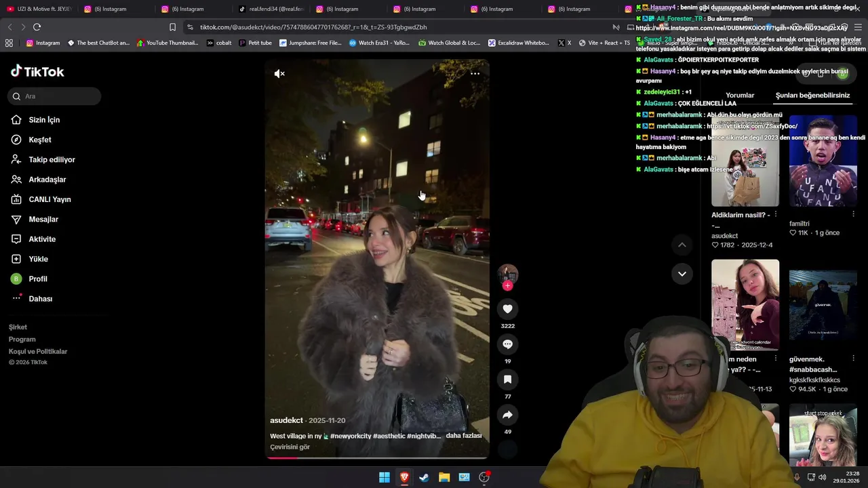The width and height of the screenshot is (868, 488).
Task: Bookmark the page via address bar icon
Action: click(172, 27)
